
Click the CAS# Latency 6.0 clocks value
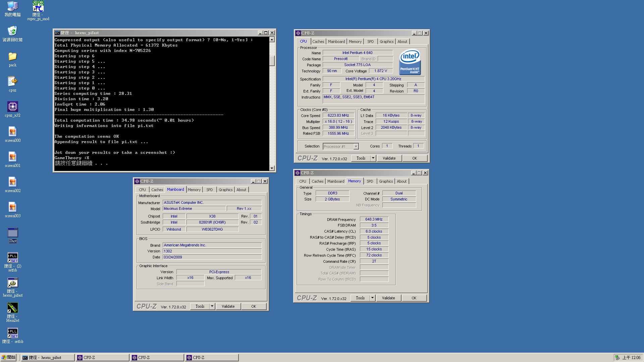point(374,232)
